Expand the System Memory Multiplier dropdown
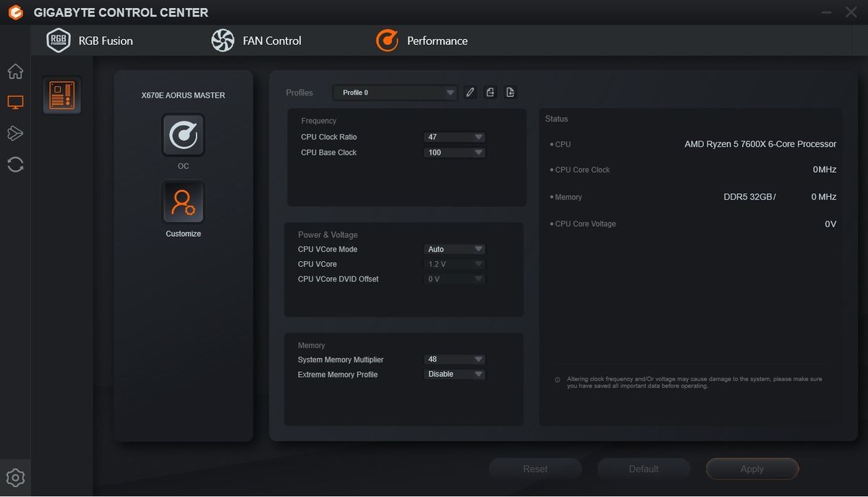 point(454,360)
